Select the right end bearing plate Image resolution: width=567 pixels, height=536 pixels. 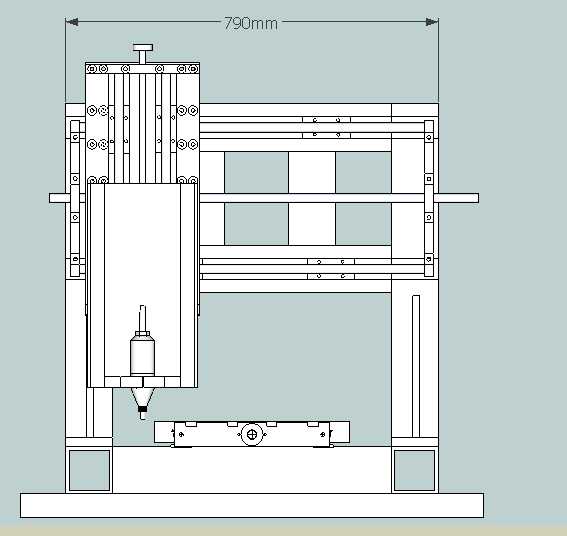(x=429, y=198)
